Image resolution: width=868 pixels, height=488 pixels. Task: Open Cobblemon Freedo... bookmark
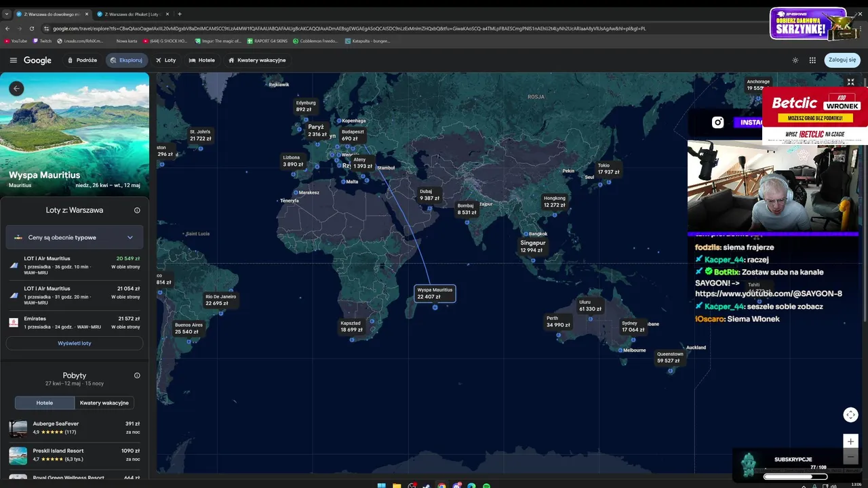click(x=315, y=41)
